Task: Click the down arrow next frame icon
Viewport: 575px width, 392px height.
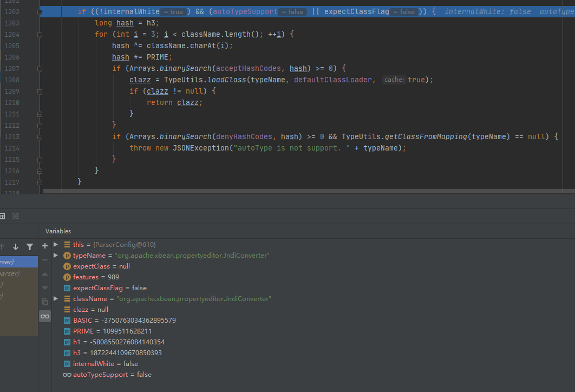Action: click(16, 247)
